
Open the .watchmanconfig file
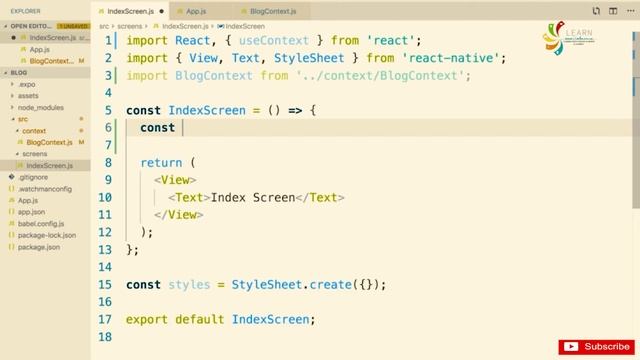point(45,189)
